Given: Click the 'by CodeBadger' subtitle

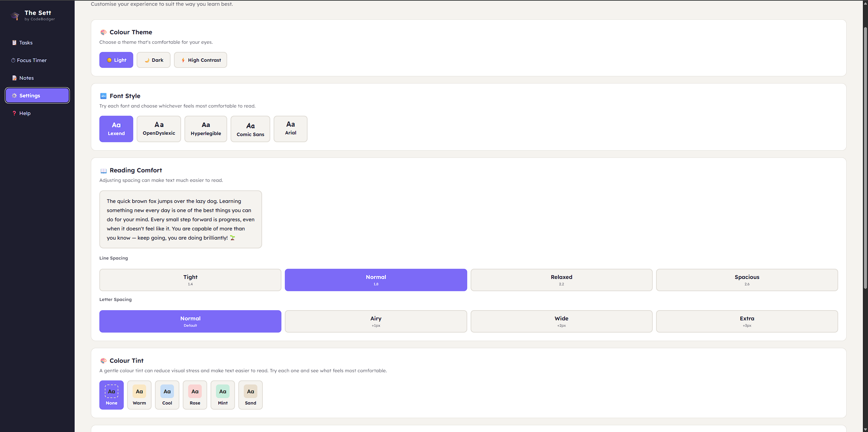Looking at the screenshot, I should pyautogui.click(x=40, y=19).
